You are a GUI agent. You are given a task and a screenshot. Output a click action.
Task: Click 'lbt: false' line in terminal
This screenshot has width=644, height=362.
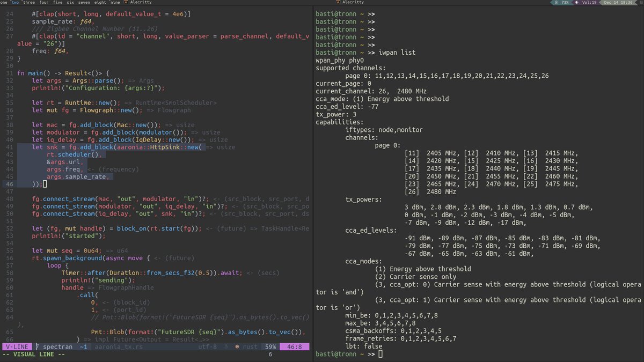click(x=364, y=346)
